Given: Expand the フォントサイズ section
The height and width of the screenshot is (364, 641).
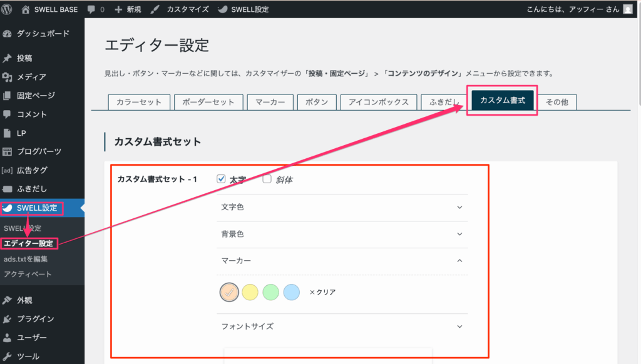Looking at the screenshot, I should click(x=459, y=326).
